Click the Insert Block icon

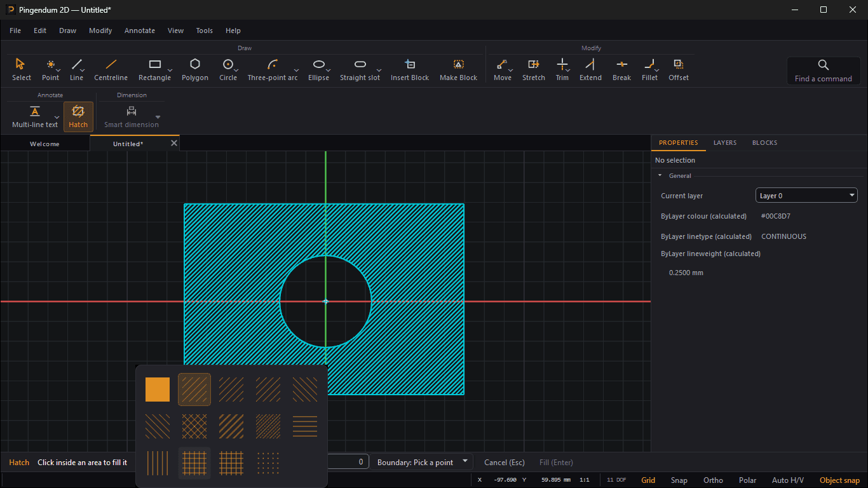click(x=410, y=64)
